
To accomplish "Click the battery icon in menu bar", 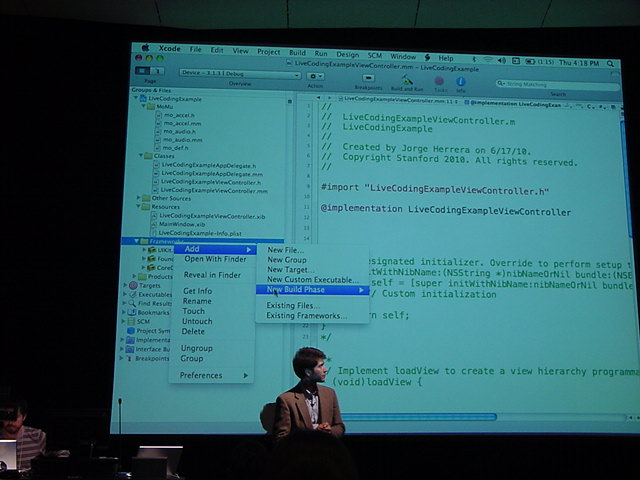I will (530, 61).
